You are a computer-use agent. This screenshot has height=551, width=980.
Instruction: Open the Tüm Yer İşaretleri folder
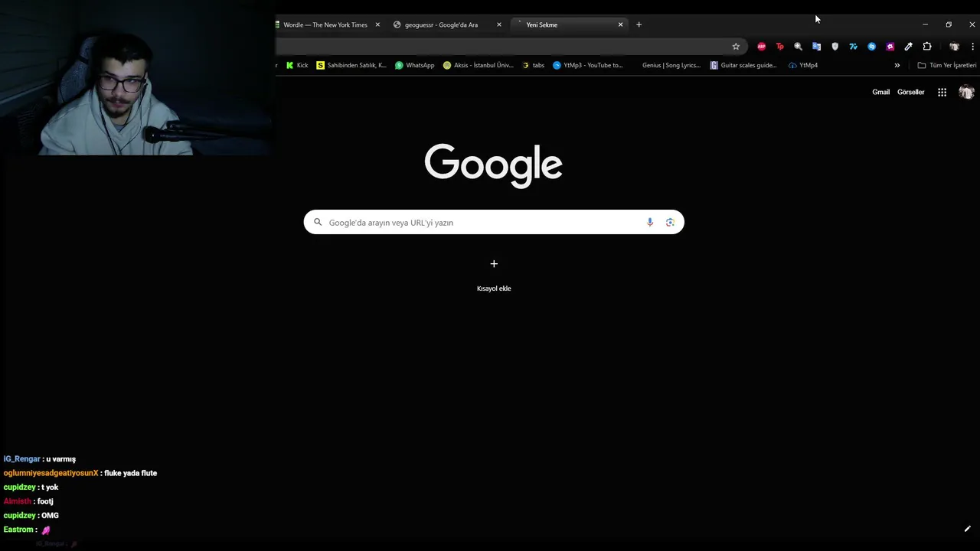pyautogui.click(x=947, y=65)
